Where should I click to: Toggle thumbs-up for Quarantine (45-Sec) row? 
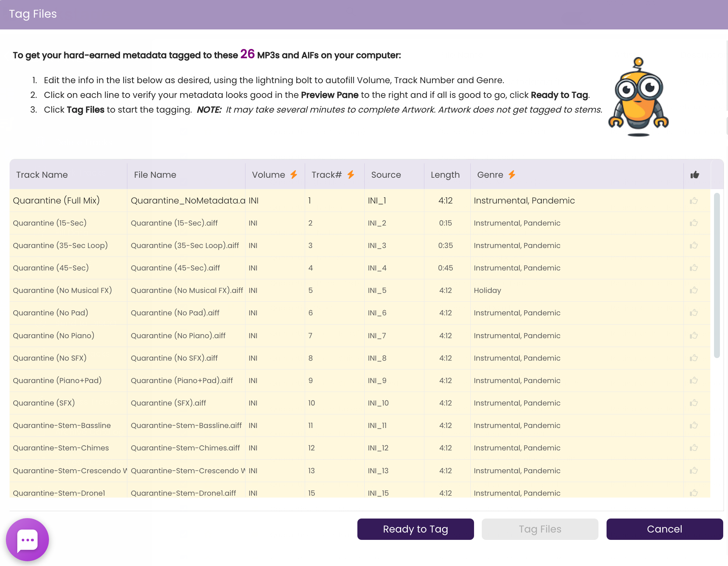694,268
